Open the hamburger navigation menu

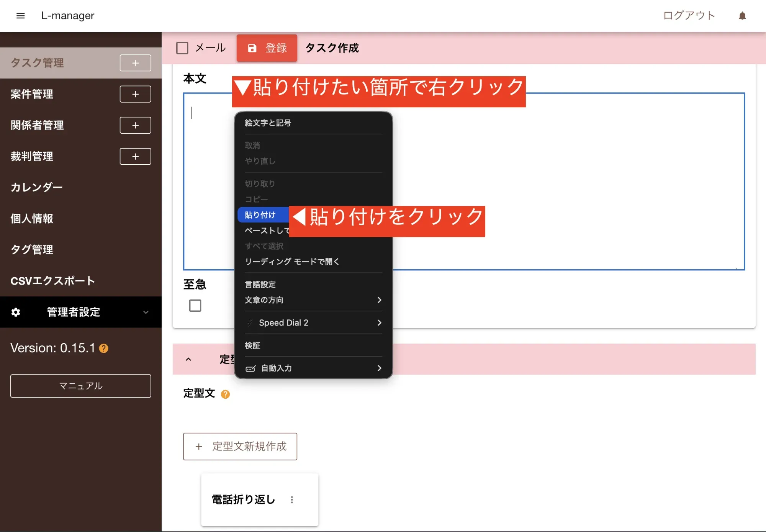coord(21,16)
